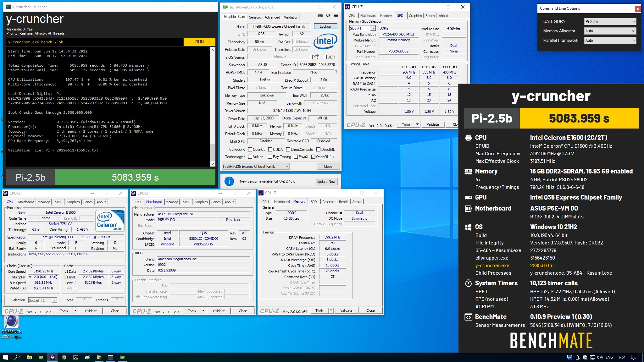Take a GPU-Z screenshot with camera icon
The image size is (644, 362).
tap(320, 15)
